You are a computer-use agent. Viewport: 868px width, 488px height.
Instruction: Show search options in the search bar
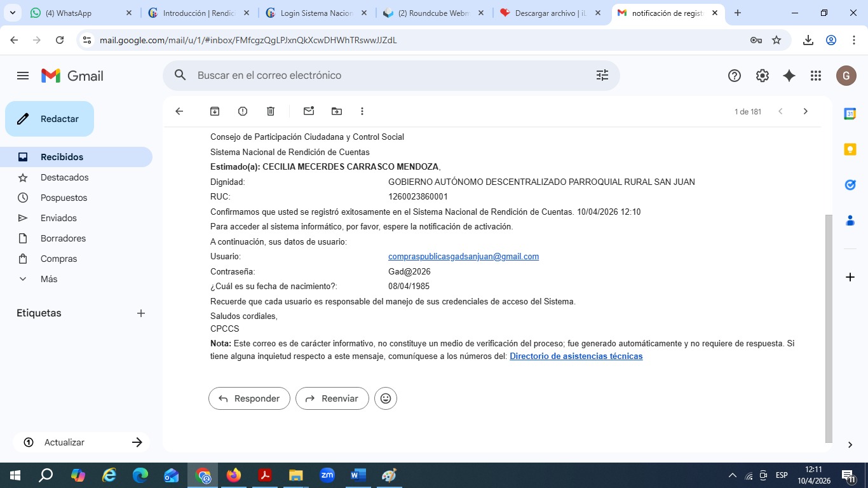(x=602, y=76)
